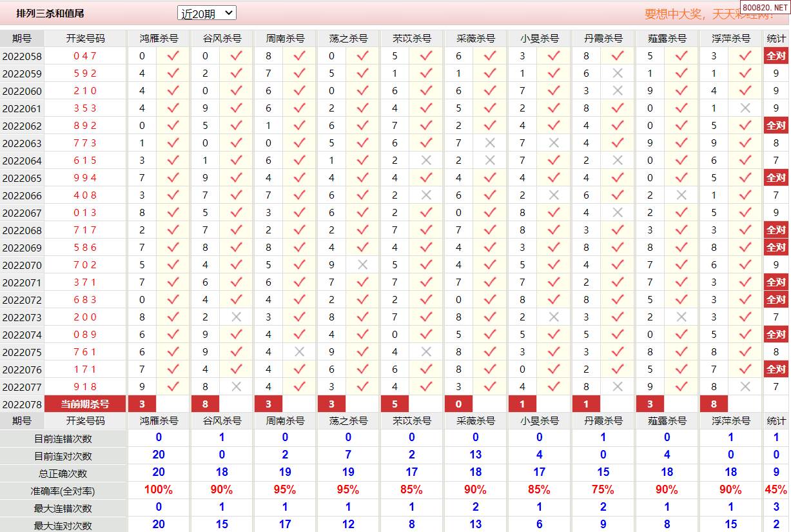Click the gray X for 谷风杀号 in row 2022073
Viewport: 791px width, 532px height.
click(x=236, y=317)
